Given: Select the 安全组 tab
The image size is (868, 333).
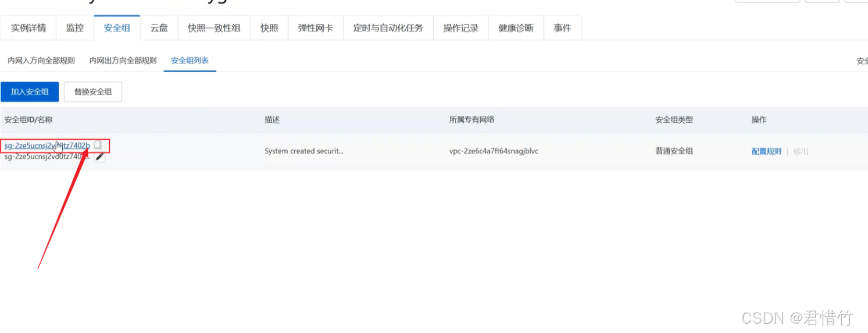Looking at the screenshot, I should (117, 28).
